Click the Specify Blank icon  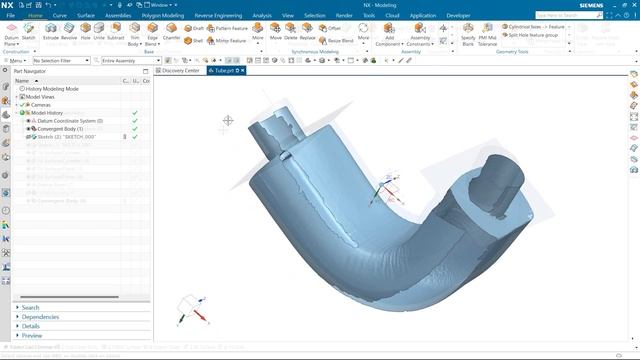[x=468, y=34]
